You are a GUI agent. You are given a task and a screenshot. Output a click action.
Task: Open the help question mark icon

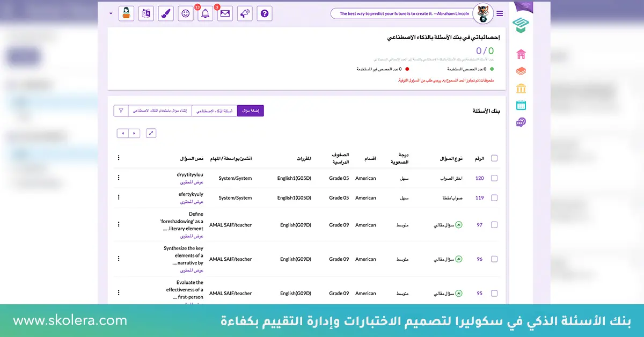pyautogui.click(x=264, y=13)
